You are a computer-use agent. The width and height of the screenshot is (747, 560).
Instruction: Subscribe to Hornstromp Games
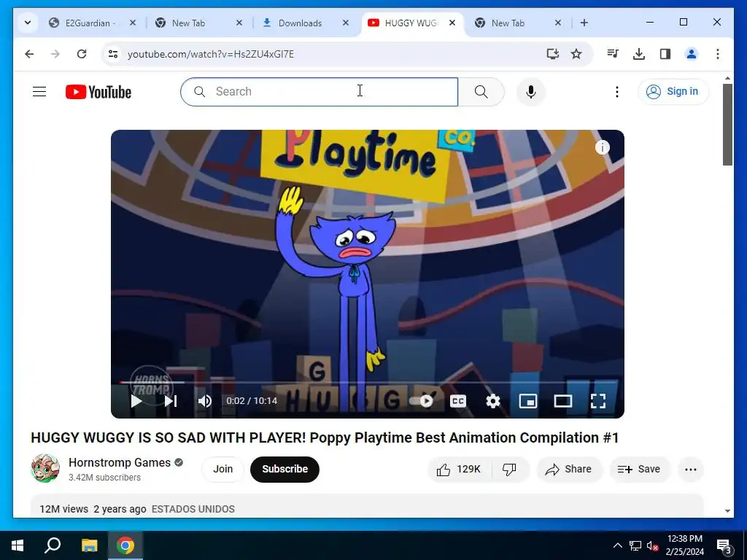coord(285,469)
